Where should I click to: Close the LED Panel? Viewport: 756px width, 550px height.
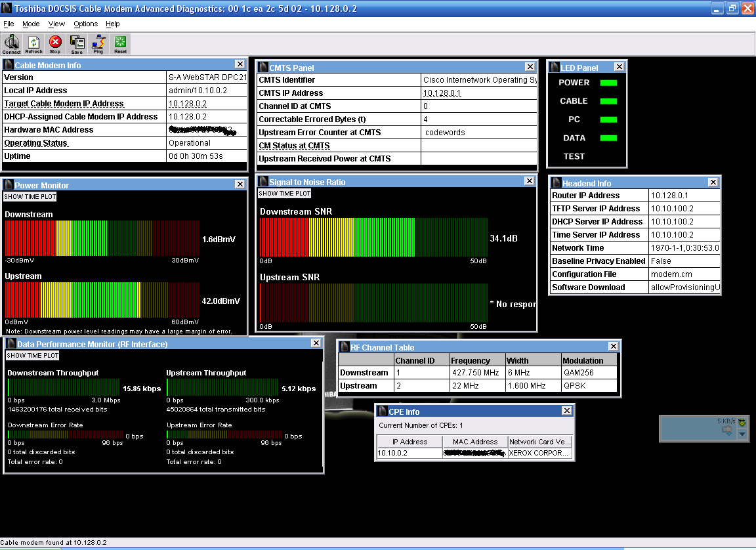(x=619, y=67)
